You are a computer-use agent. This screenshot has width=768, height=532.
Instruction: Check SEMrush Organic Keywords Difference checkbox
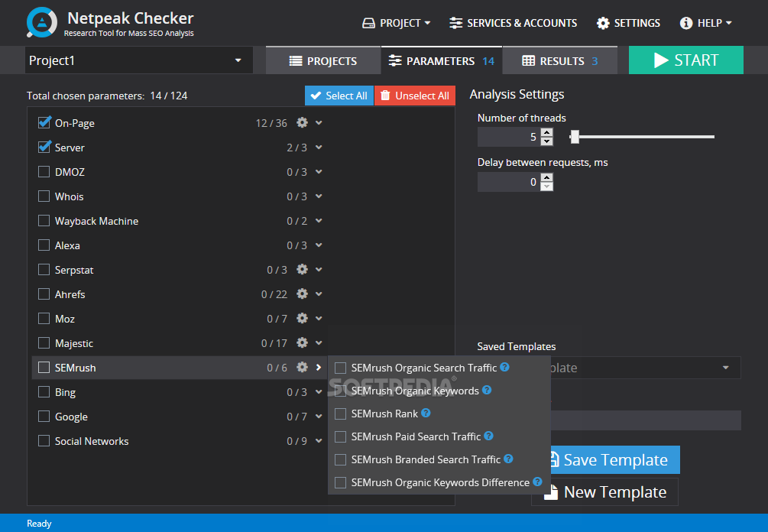tap(340, 483)
